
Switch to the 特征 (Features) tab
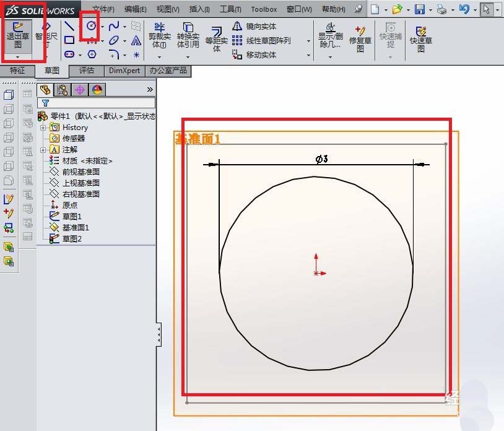pyautogui.click(x=17, y=71)
